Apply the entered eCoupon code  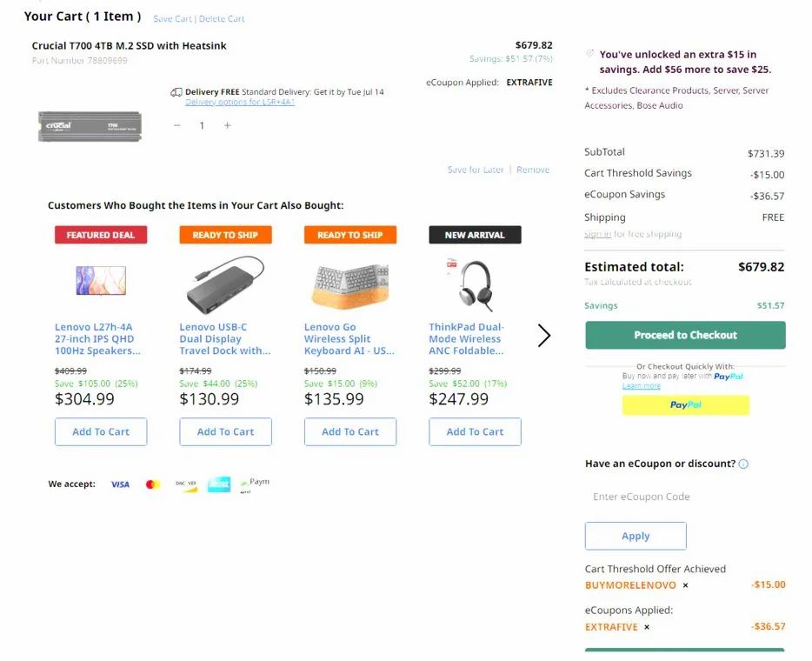636,536
